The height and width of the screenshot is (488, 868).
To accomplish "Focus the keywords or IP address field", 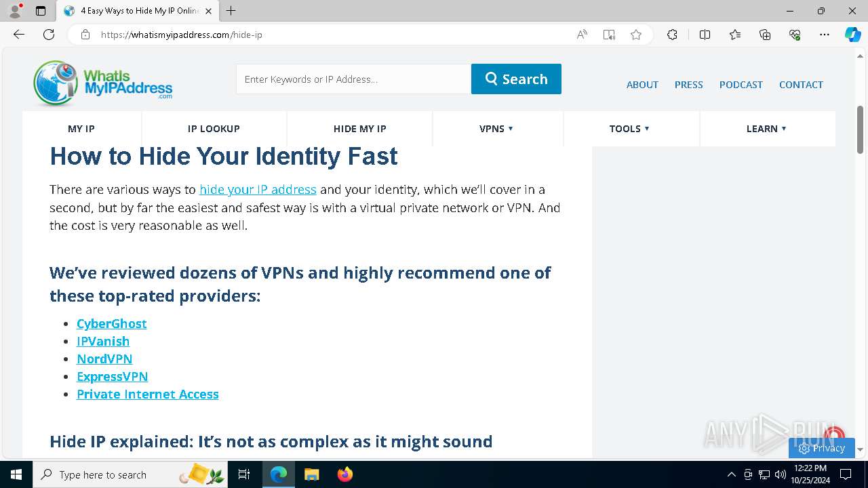I will click(353, 79).
